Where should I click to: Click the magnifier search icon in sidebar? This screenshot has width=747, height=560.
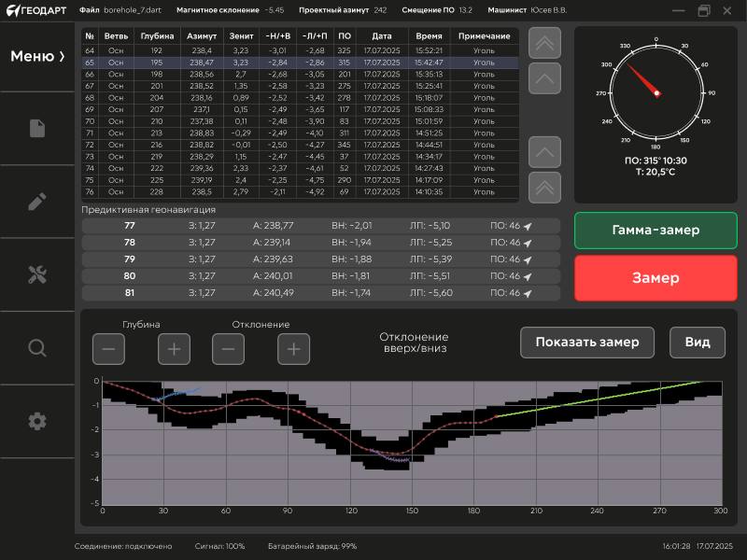click(37, 348)
